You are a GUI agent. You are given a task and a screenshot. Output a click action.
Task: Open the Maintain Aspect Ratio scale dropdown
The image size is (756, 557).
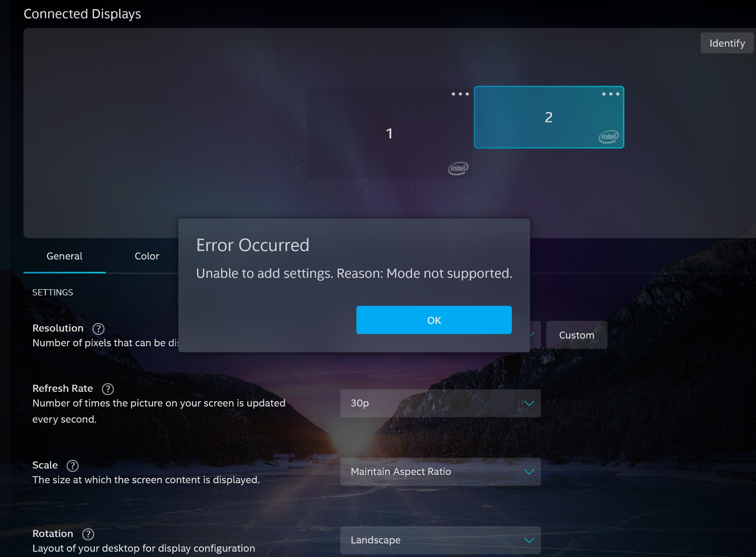coord(440,472)
